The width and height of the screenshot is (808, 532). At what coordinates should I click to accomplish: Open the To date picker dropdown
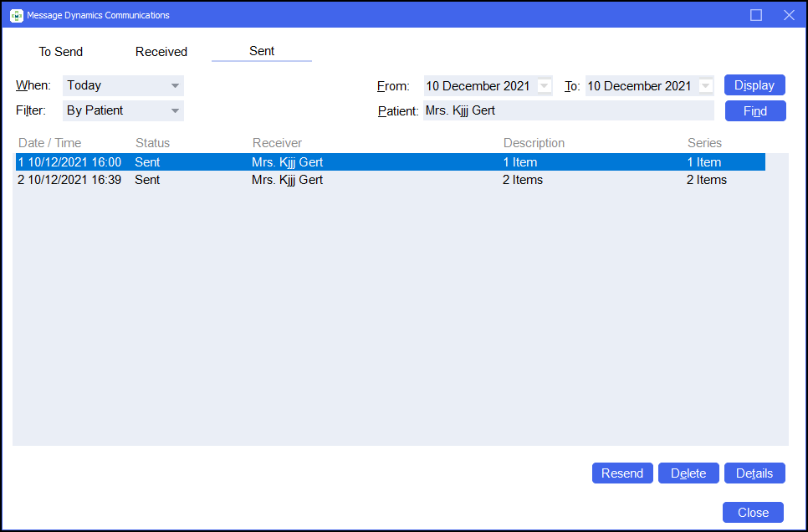click(705, 86)
